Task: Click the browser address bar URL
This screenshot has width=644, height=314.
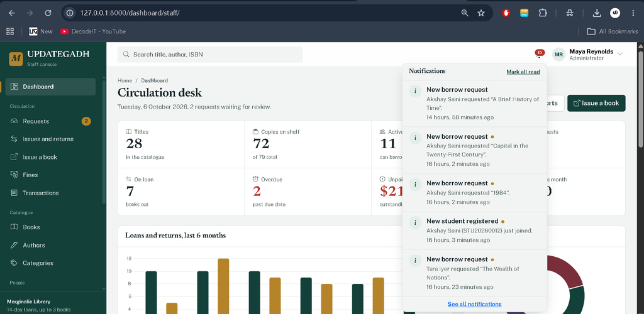Action: pos(130,13)
